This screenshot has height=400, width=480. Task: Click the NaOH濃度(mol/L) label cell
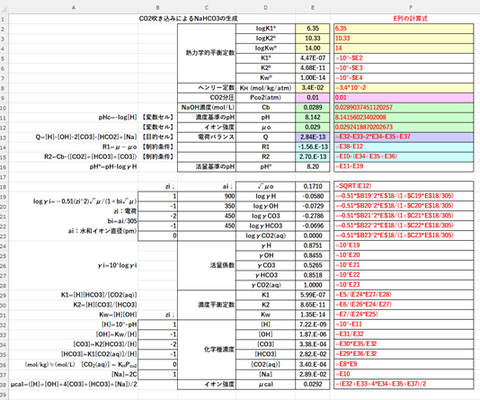point(207,108)
